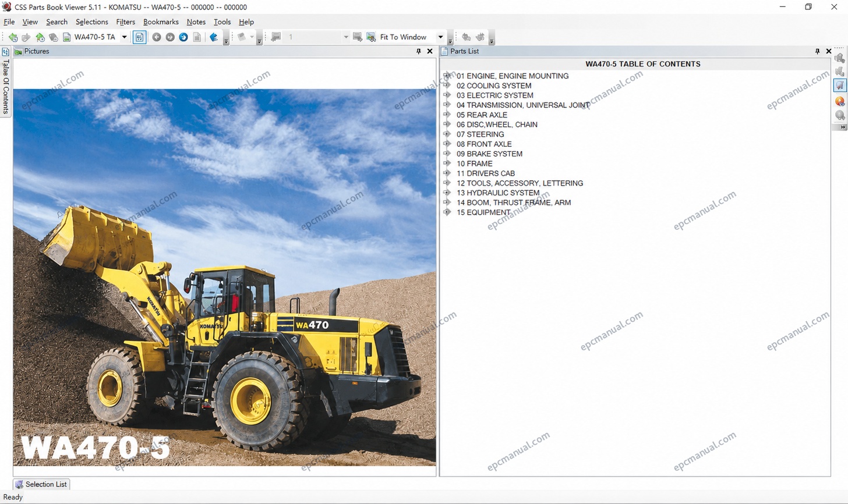Click the grey right circle navigation icon
This screenshot has height=504, width=848.
pyautogui.click(x=170, y=37)
